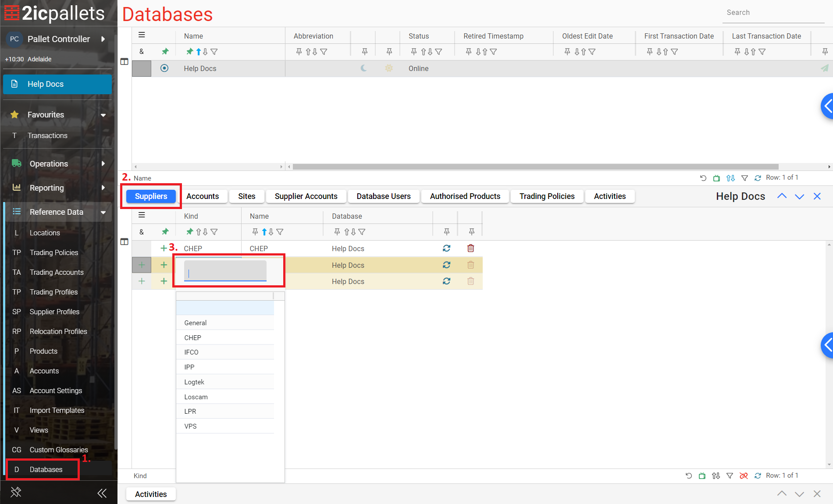Open Trading Accounts in the sidebar
This screenshot has height=504, width=833.
tap(57, 272)
